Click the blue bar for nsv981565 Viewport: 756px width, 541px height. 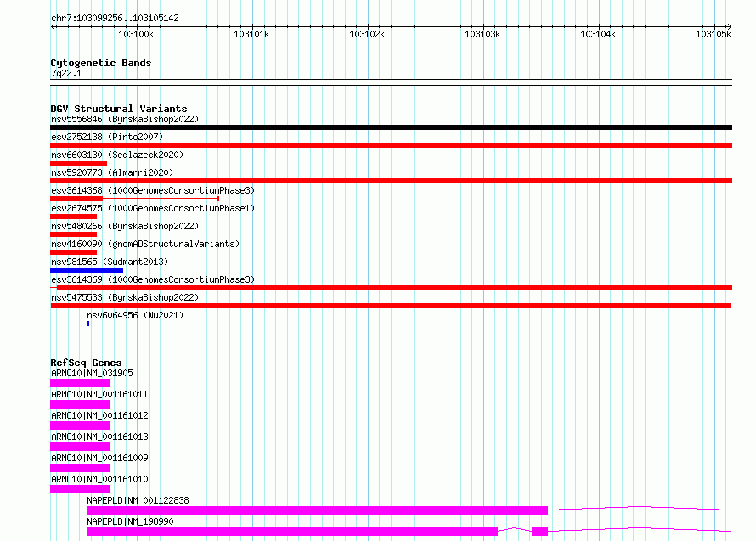tap(87, 270)
